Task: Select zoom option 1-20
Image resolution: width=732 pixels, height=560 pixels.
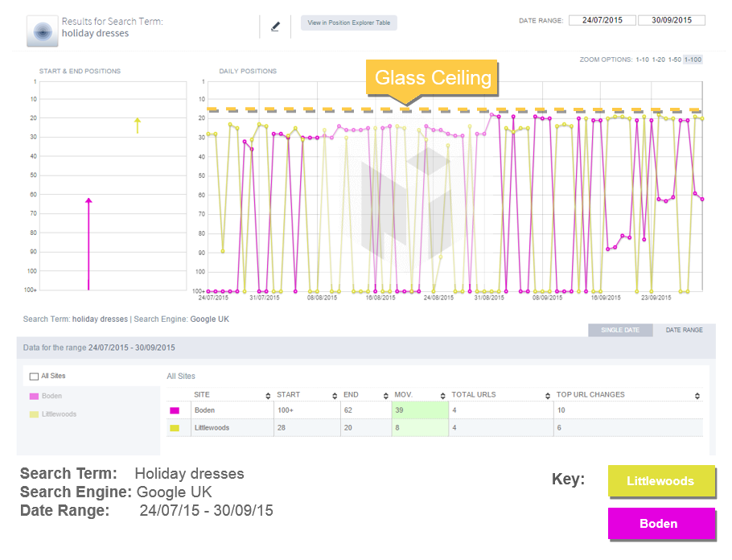Action: 659,60
